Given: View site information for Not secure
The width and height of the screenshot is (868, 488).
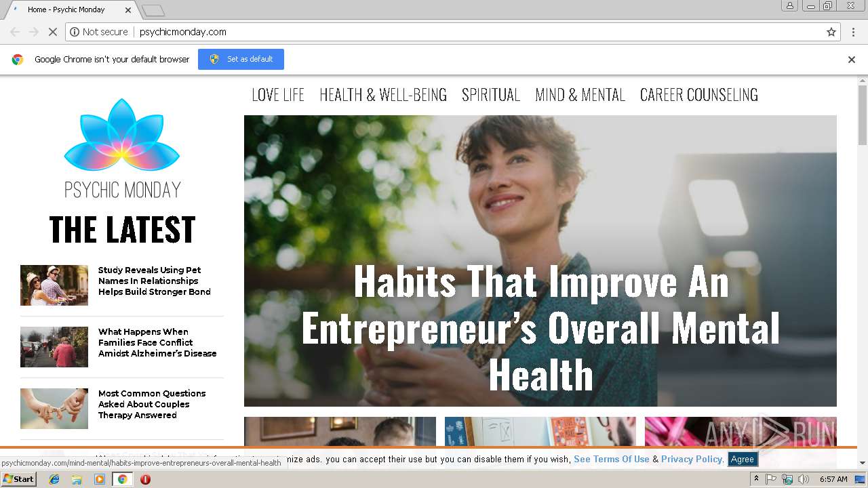Looking at the screenshot, I should coord(99,32).
